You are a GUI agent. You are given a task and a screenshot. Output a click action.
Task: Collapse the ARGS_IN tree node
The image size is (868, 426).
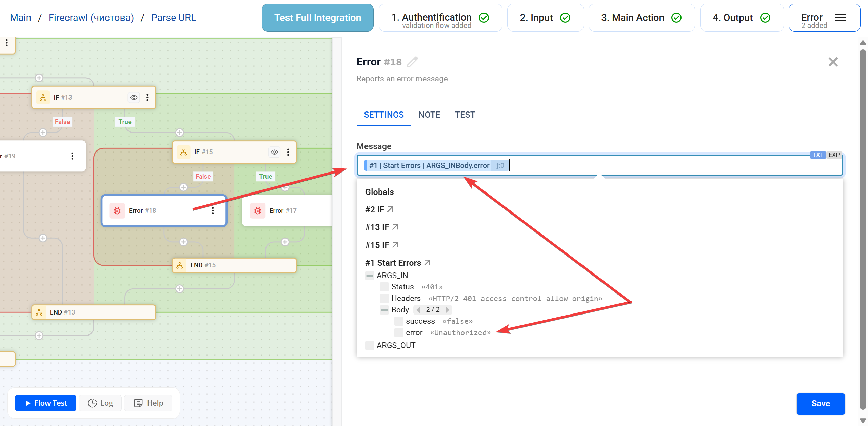click(370, 276)
